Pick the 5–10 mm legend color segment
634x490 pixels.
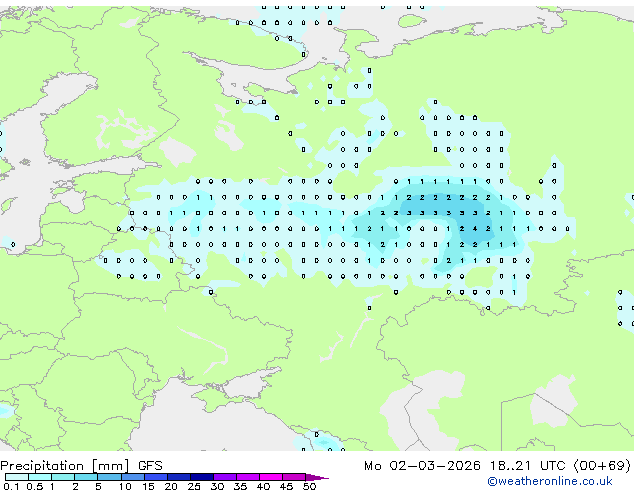pyautogui.click(x=109, y=477)
